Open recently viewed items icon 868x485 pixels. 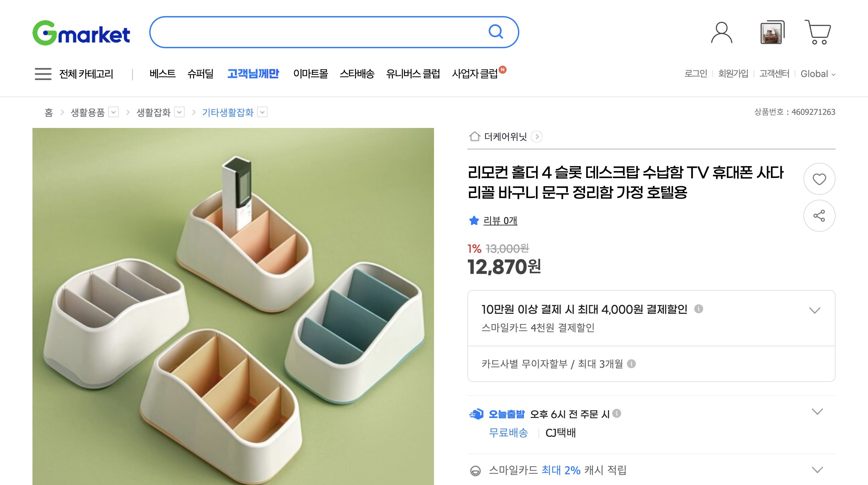pyautogui.click(x=772, y=32)
